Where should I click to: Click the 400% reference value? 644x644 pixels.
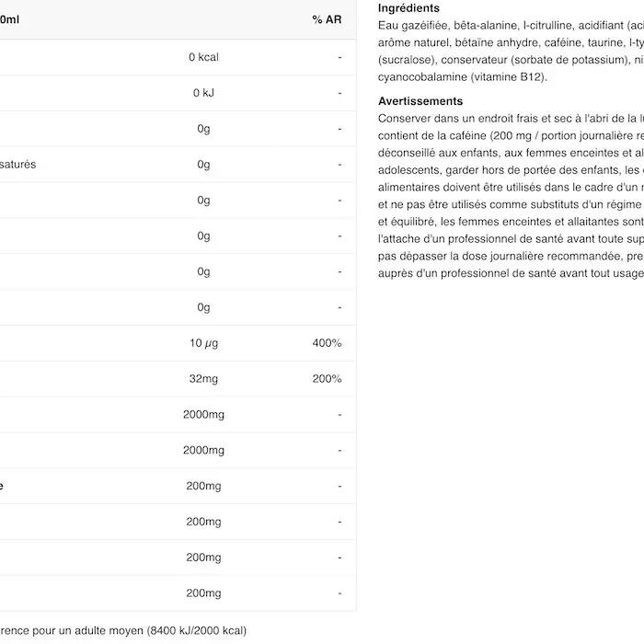[x=327, y=343]
